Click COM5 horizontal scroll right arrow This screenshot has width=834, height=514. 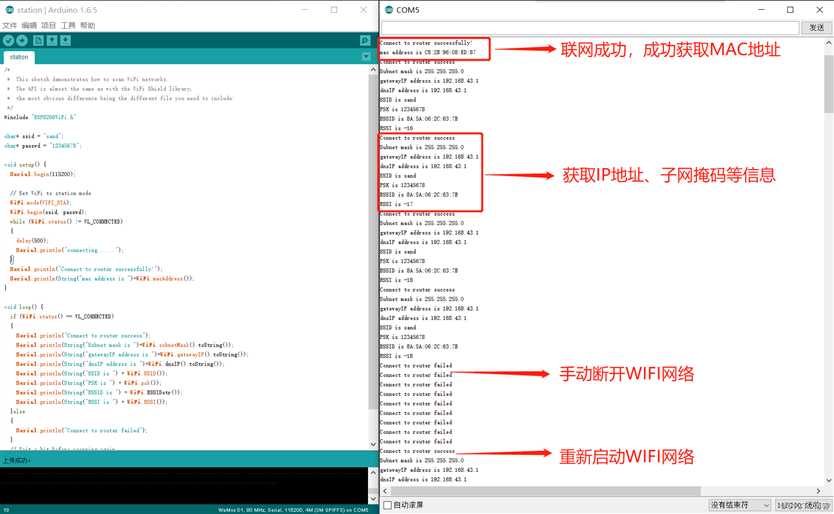(x=819, y=491)
